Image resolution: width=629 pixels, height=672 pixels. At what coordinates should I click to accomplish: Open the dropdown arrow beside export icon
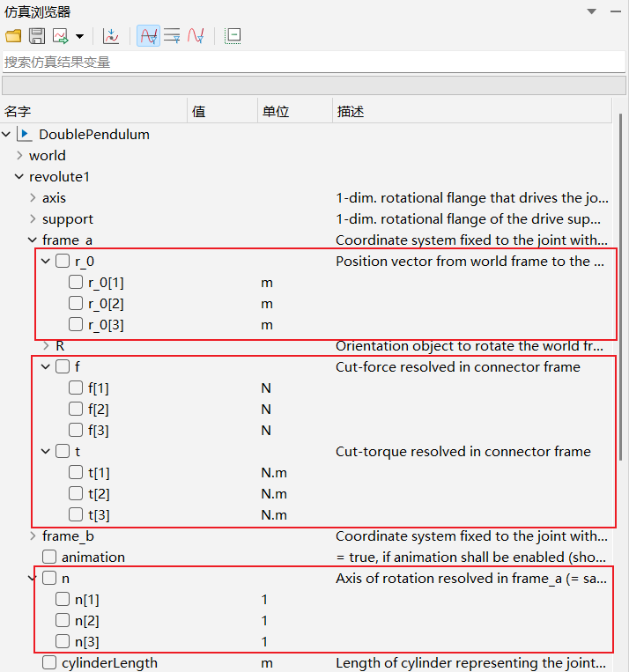(79, 36)
